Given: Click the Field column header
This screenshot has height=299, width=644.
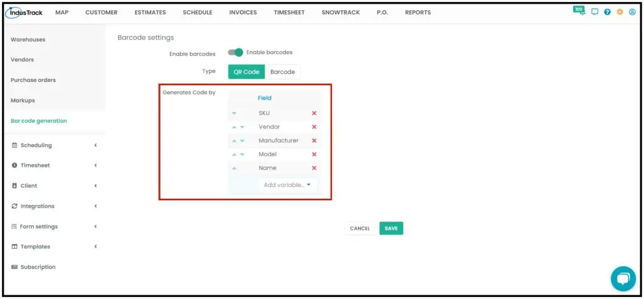Looking at the screenshot, I should (x=265, y=98).
